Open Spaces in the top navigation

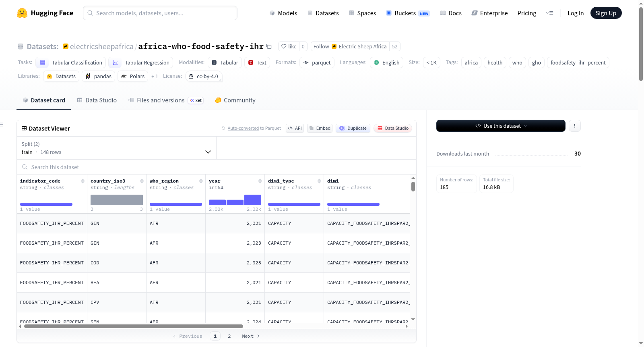click(362, 13)
